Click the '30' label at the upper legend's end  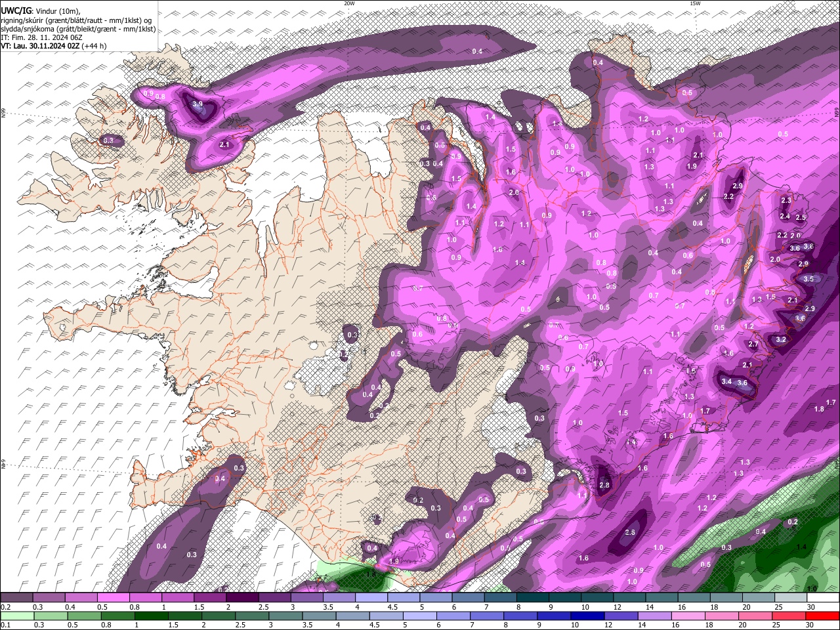click(x=811, y=607)
